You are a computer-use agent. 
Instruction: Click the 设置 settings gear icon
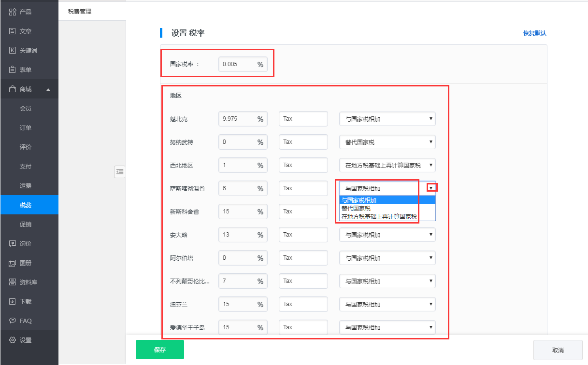[x=13, y=340]
